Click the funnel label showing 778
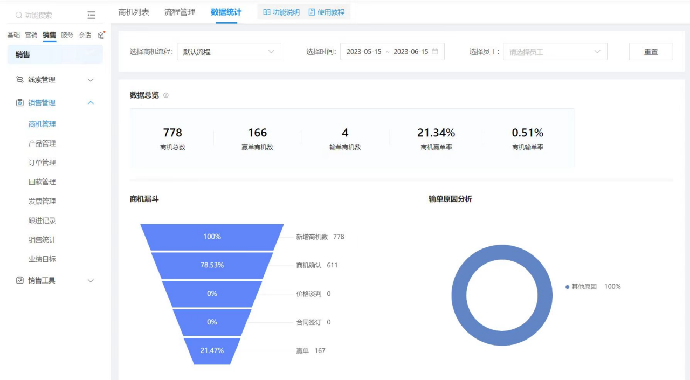 click(x=320, y=237)
